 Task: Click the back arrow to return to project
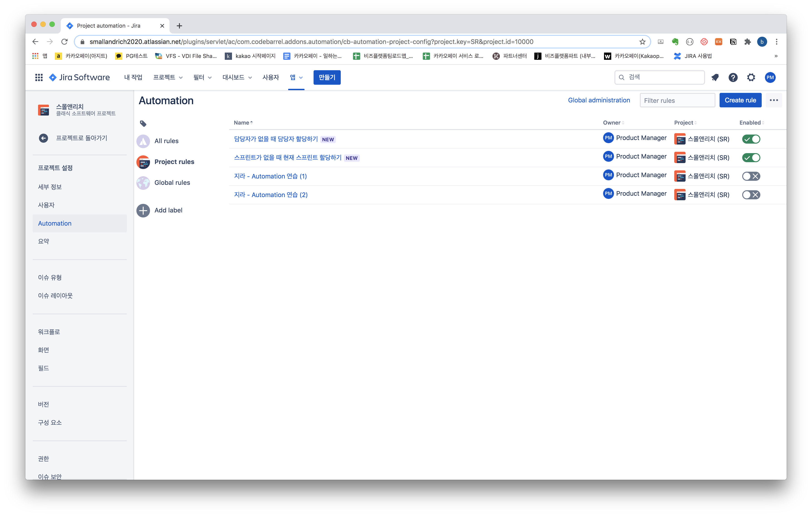point(43,138)
